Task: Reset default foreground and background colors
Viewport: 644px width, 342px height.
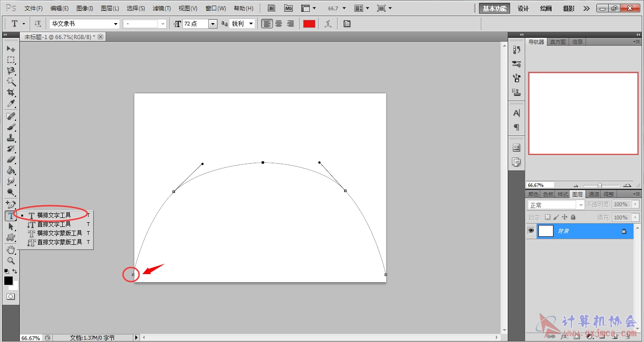Action: tap(6, 271)
